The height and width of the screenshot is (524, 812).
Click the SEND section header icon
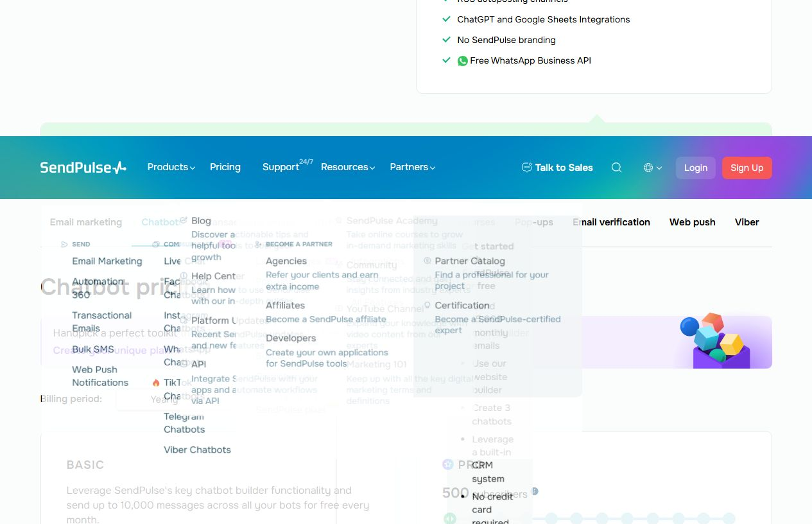(x=64, y=244)
